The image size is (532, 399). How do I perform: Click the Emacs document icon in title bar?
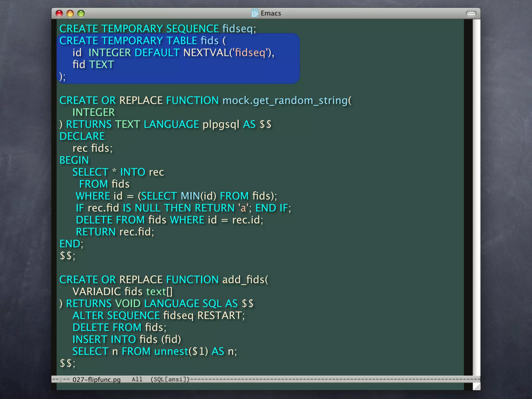(x=255, y=13)
